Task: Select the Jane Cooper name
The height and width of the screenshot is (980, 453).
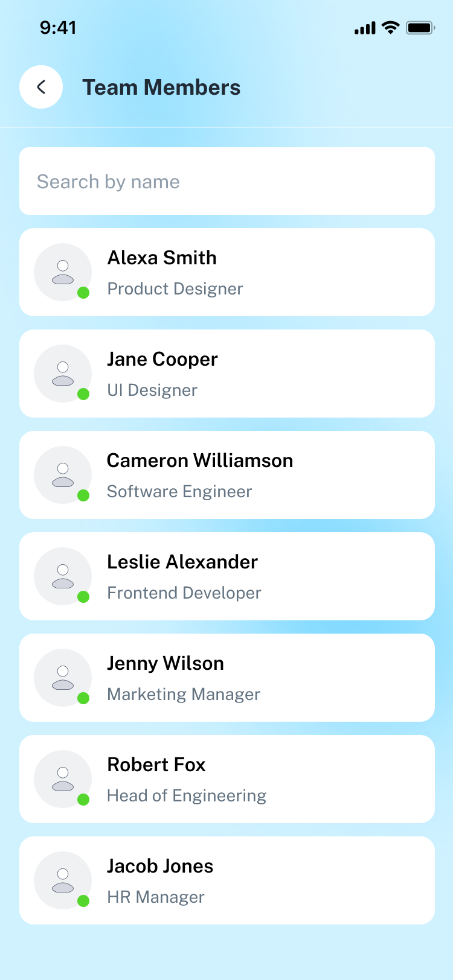Action: tap(162, 359)
